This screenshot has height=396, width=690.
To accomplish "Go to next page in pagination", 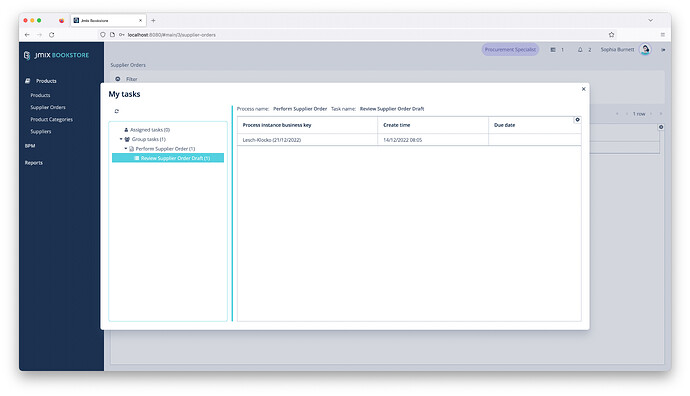I will (651, 114).
